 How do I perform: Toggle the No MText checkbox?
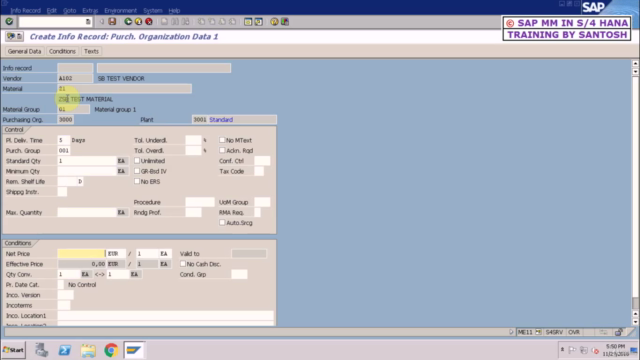(222, 140)
